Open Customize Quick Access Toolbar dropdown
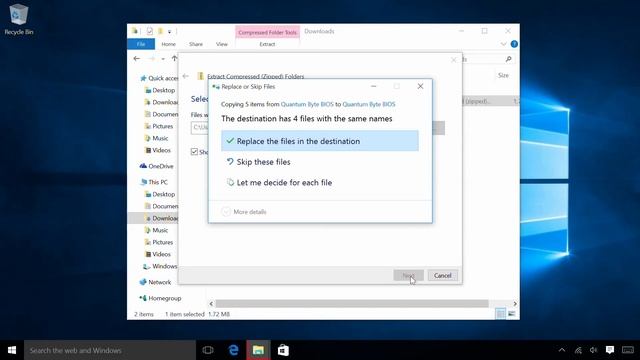 point(169,31)
